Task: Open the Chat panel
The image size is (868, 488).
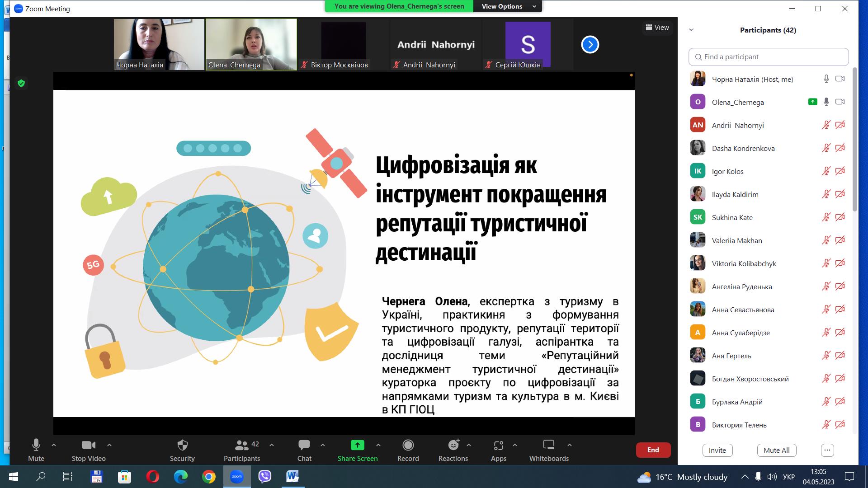Action: (x=304, y=450)
